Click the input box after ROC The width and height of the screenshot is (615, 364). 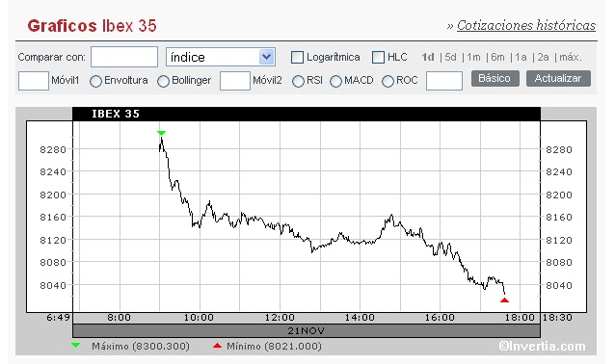(x=444, y=81)
